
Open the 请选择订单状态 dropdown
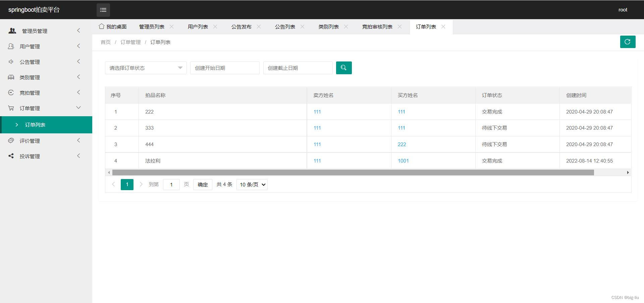146,68
